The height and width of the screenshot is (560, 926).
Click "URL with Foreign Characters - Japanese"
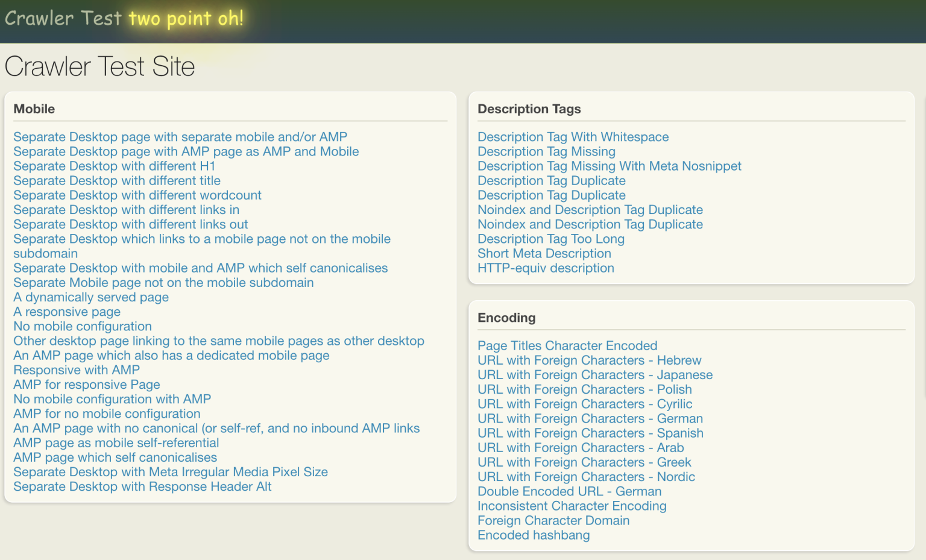pos(595,374)
